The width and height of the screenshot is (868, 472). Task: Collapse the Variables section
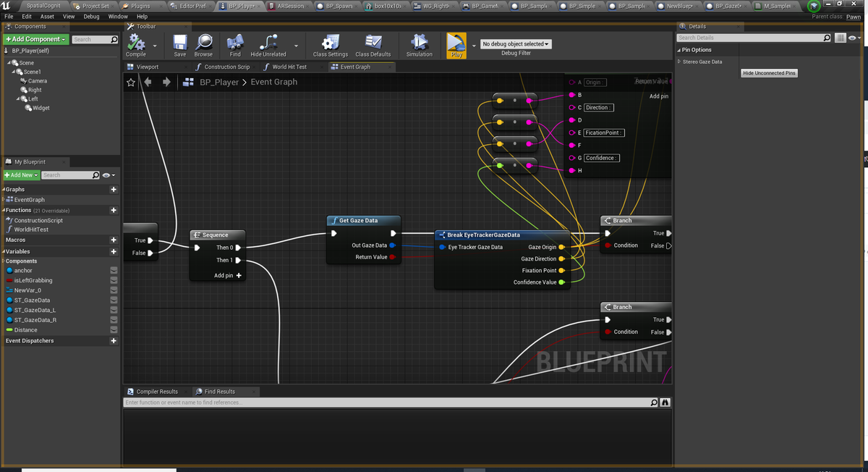(4, 251)
